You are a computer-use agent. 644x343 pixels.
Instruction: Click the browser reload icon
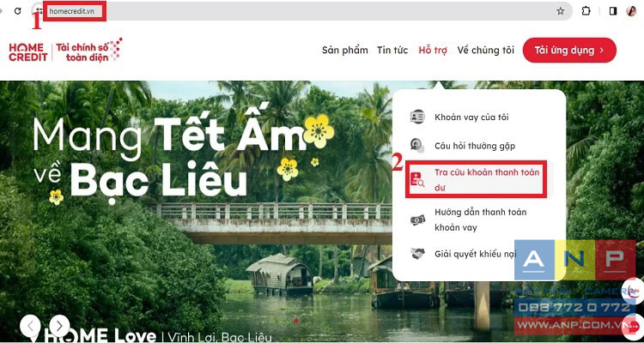(17, 11)
